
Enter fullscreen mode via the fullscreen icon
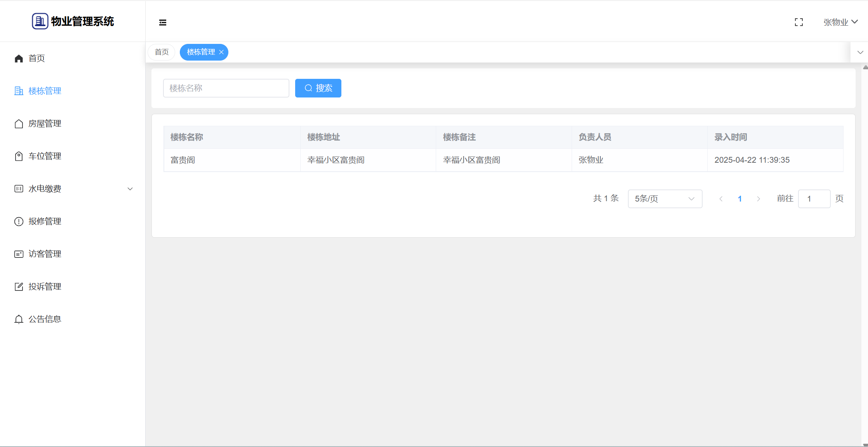[x=798, y=23]
